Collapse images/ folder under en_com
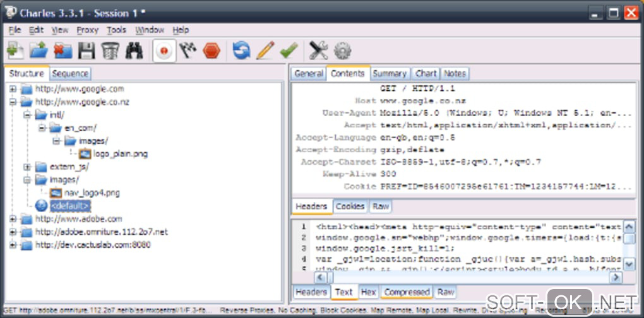 [x=57, y=141]
